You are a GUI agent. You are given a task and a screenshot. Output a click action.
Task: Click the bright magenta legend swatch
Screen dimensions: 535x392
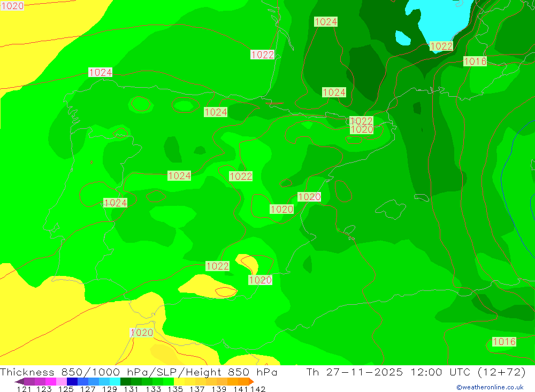[51, 381]
